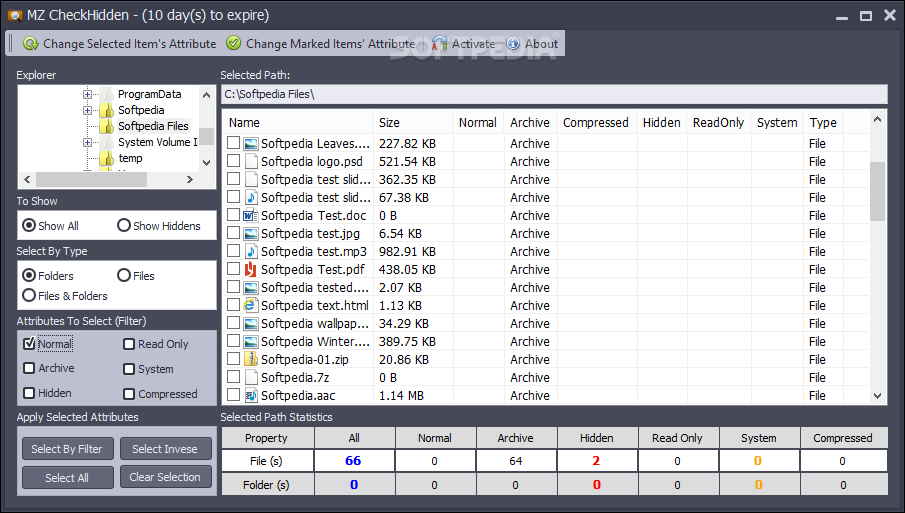905x513 pixels.
Task: Click explorer tree scroll right arrow
Action: click(x=189, y=179)
